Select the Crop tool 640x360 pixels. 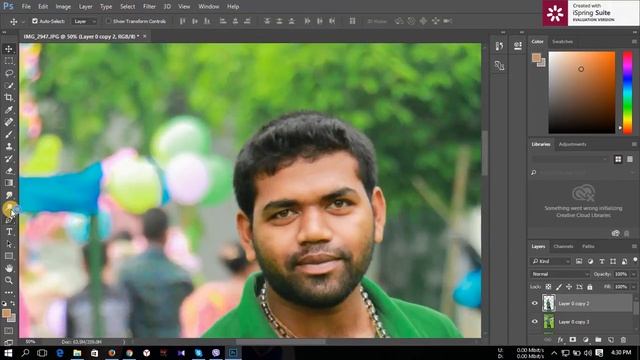point(9,98)
